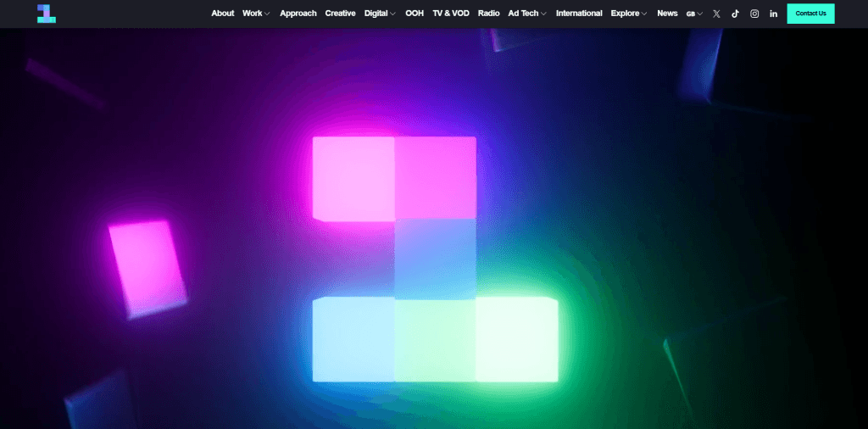Viewport: 868px width, 429px height.
Task: Open the GB region selector
Action: pyautogui.click(x=695, y=14)
